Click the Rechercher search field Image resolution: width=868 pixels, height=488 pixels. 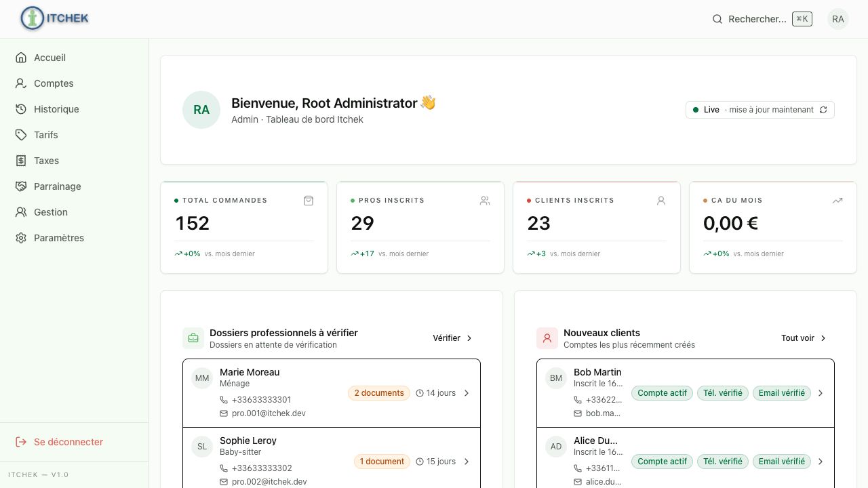coord(762,19)
